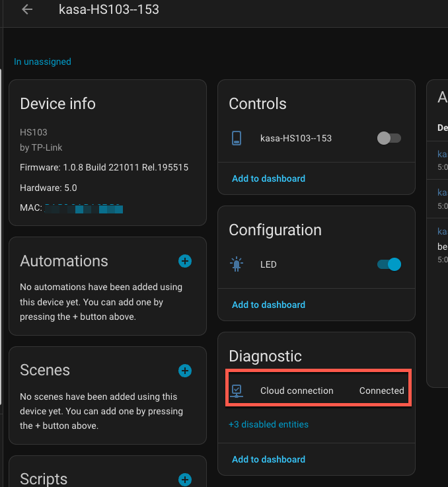Click the 'by TP-Link' manufacturer text

tap(41, 147)
